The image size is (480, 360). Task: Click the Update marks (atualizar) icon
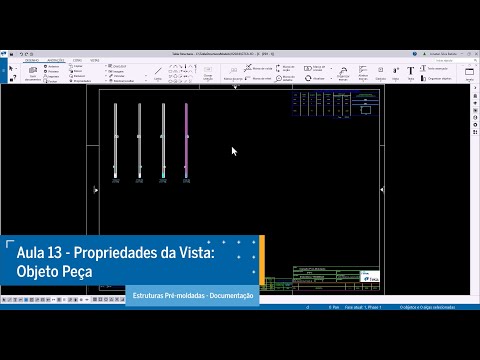pos(308,78)
